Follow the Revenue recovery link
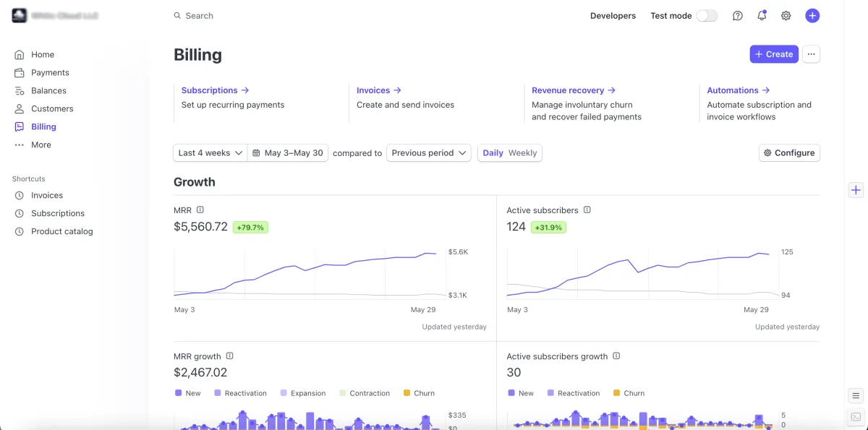The width and height of the screenshot is (868, 430). coord(573,90)
